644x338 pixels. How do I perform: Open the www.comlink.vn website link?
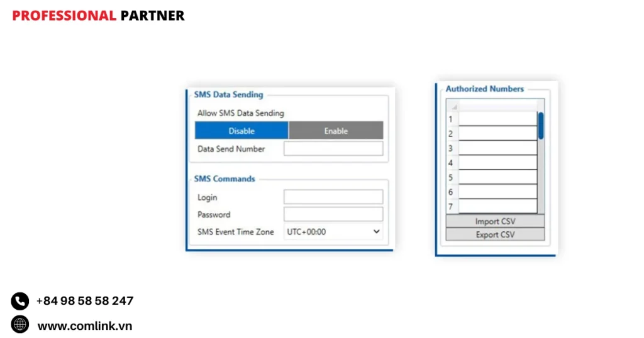coord(85,325)
